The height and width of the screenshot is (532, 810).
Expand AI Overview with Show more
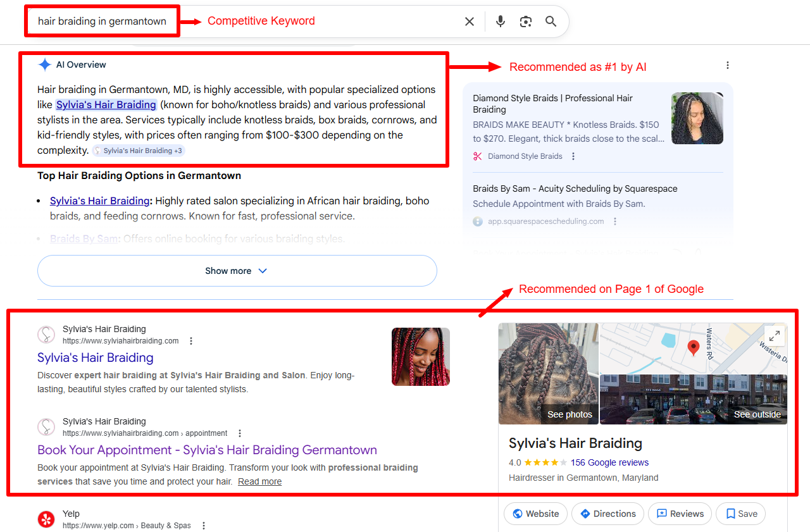coord(237,271)
